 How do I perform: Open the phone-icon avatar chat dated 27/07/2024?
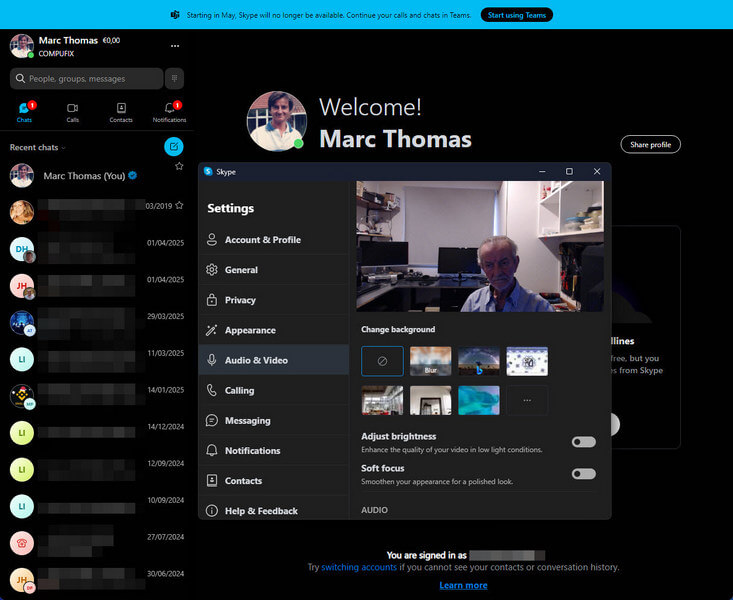pos(22,543)
